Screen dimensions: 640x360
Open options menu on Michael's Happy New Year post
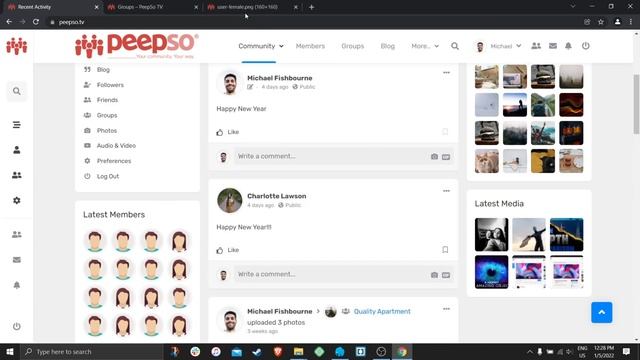pyautogui.click(x=446, y=73)
